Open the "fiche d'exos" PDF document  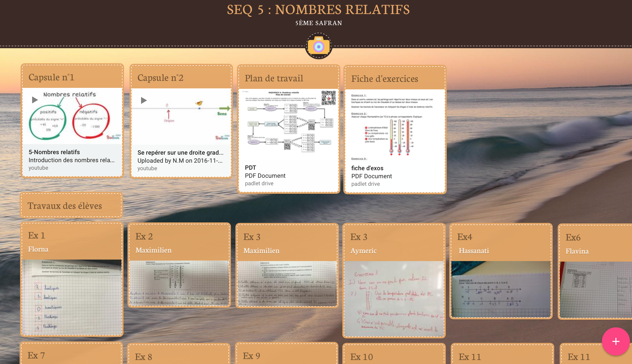(367, 168)
